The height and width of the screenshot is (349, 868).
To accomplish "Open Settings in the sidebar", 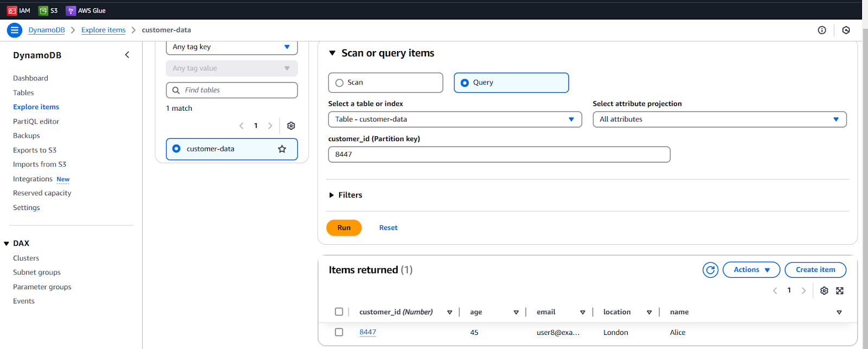I will pyautogui.click(x=27, y=208).
